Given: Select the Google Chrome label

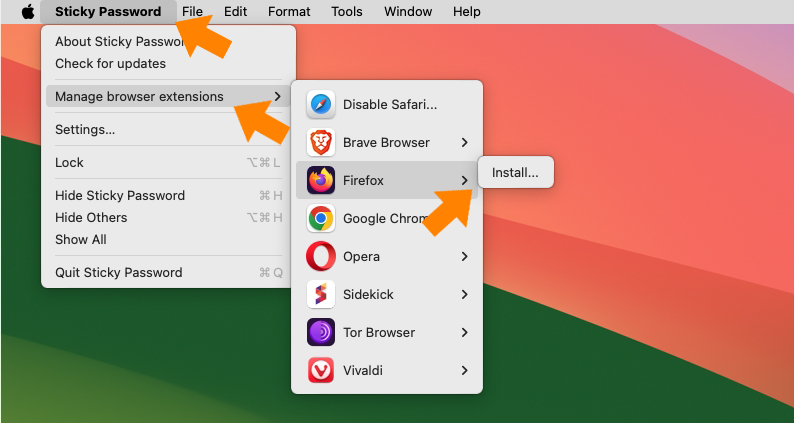Looking at the screenshot, I should pyautogui.click(x=386, y=218).
